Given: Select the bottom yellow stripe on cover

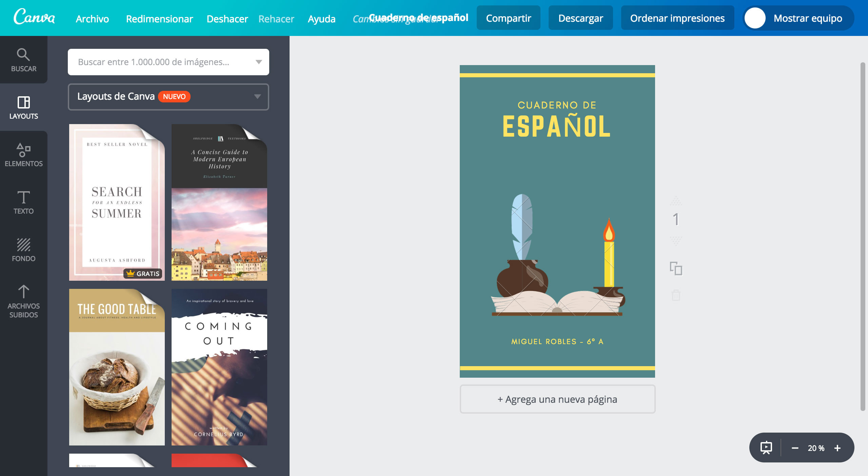Looking at the screenshot, I should pos(557,368).
